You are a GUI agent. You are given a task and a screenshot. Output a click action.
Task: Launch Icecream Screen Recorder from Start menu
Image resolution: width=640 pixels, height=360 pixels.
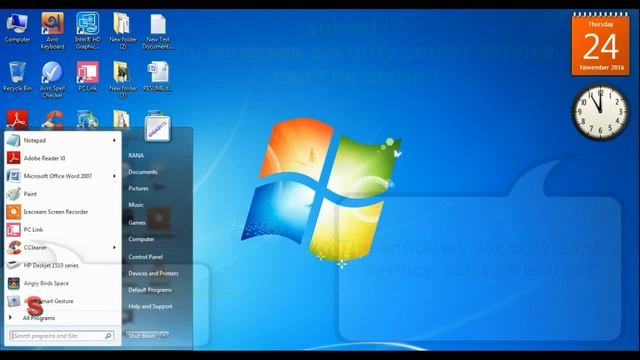63,212
